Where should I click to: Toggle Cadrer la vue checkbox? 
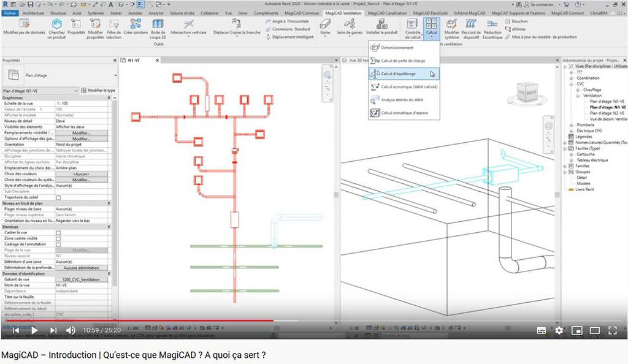click(x=58, y=233)
